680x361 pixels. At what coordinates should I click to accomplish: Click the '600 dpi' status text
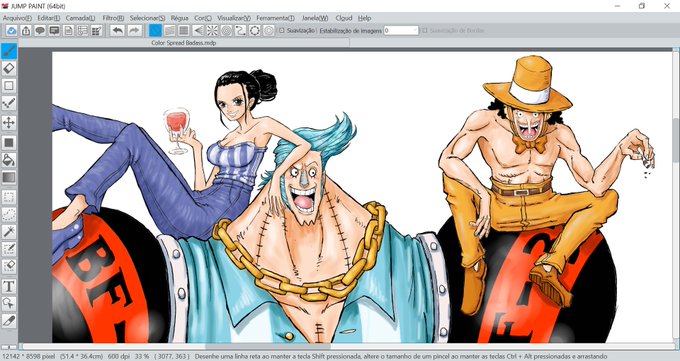pos(118,356)
